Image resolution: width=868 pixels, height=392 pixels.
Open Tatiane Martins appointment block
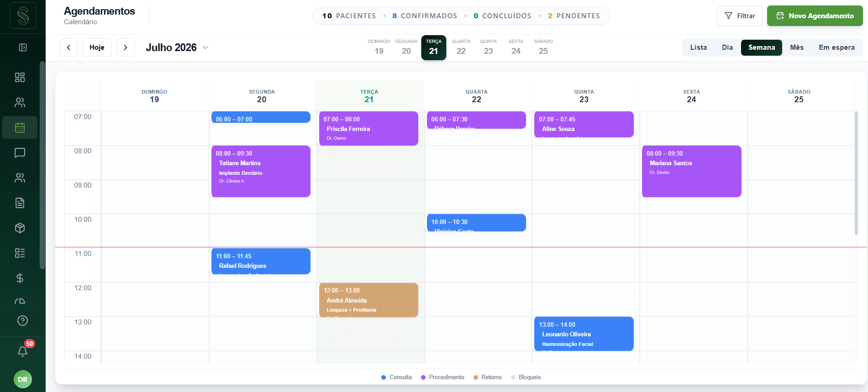pyautogui.click(x=261, y=172)
